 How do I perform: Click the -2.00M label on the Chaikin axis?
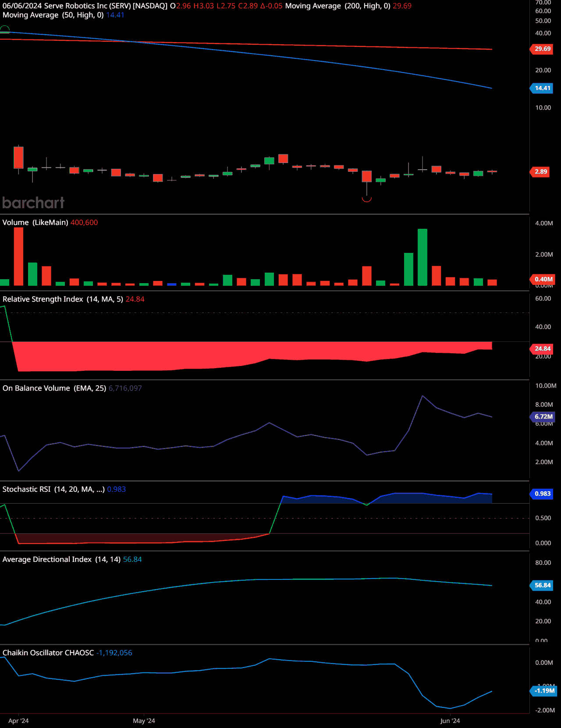pyautogui.click(x=545, y=710)
